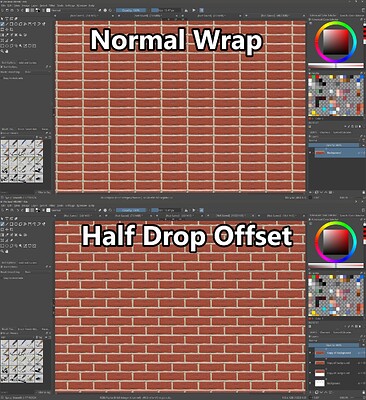Select Transform tool in bottom window toolbox
Viewport: 366px width, 400px height.
(2, 229)
